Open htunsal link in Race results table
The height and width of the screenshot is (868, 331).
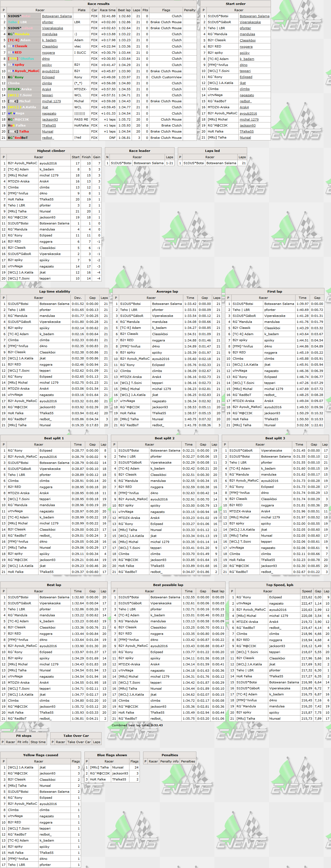(x=48, y=131)
